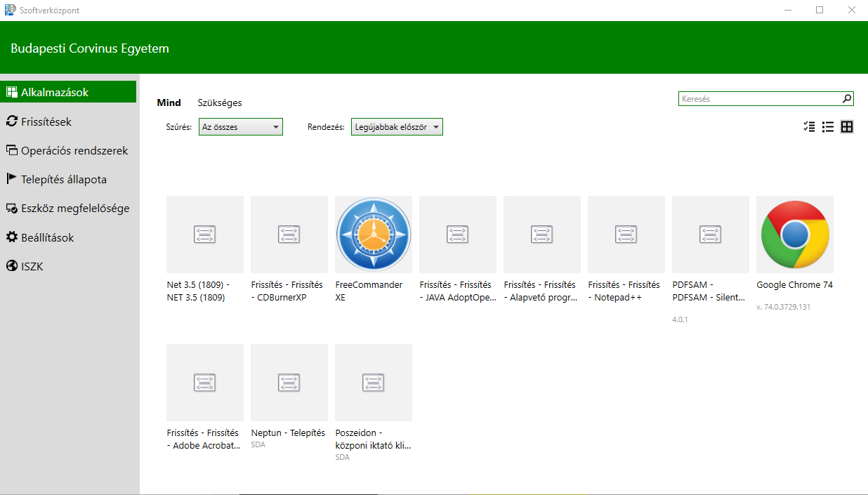Open the Rendezés 'Legújabbak először' dropdown
This screenshot has width=868, height=495.
pyautogui.click(x=397, y=127)
